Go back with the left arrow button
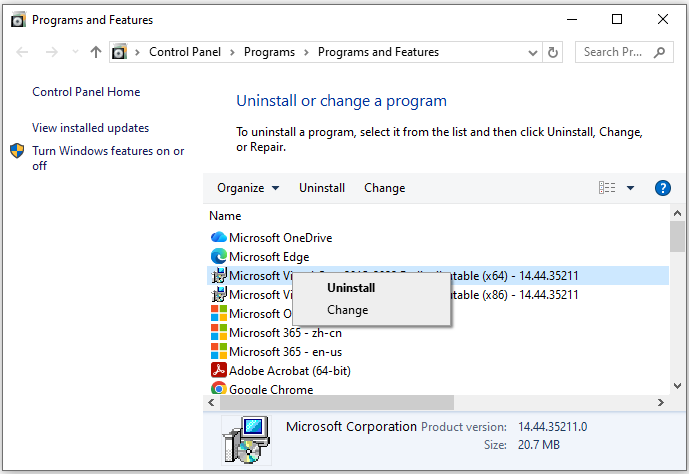Viewport: 689px width, 474px height. click(22, 52)
